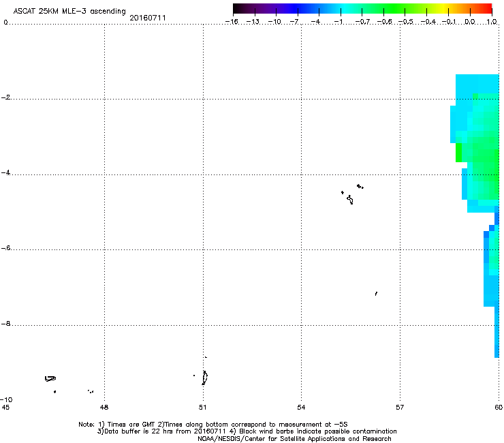This screenshot has width=504, height=443.
Task: Select the color bar label "-0.4"
Action: point(428,22)
